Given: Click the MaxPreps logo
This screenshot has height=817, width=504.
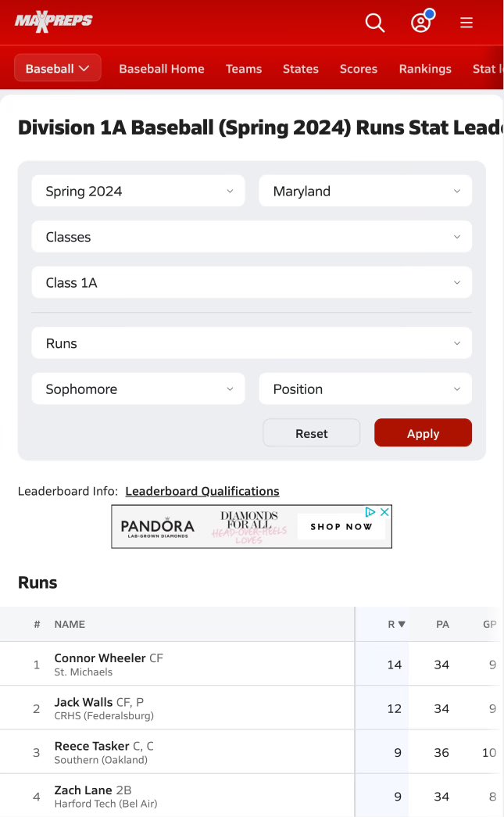Looking at the screenshot, I should pyautogui.click(x=54, y=21).
